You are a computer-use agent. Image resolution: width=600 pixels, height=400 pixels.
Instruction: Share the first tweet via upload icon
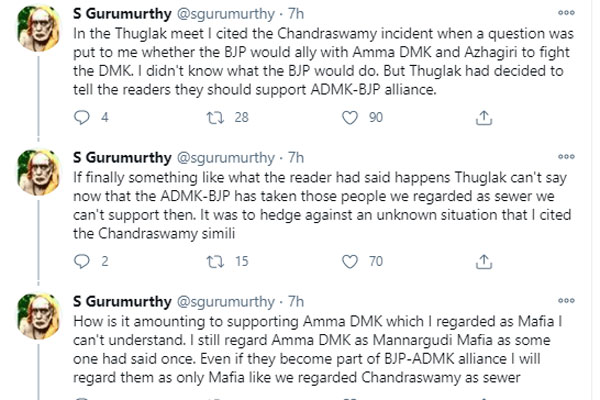coord(484,118)
